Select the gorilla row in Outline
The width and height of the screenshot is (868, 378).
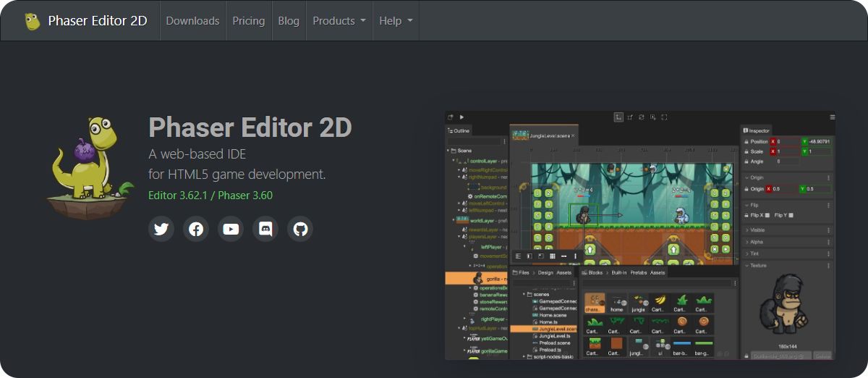pyautogui.click(x=477, y=279)
